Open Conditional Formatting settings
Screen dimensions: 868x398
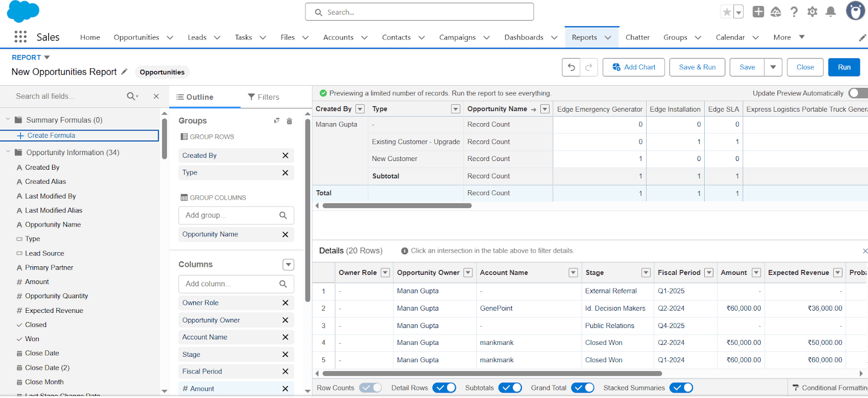pos(829,388)
